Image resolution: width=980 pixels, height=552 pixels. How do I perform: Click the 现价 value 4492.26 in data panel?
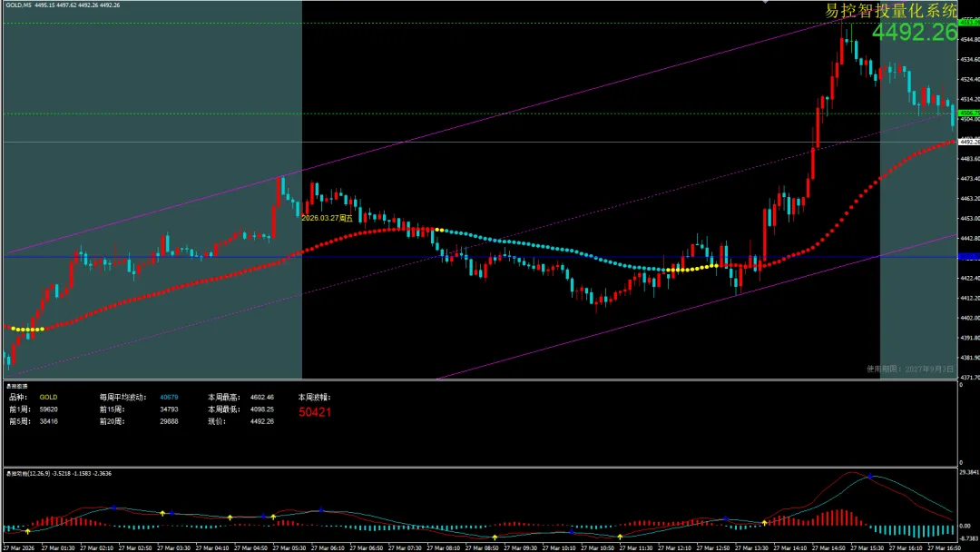click(262, 421)
